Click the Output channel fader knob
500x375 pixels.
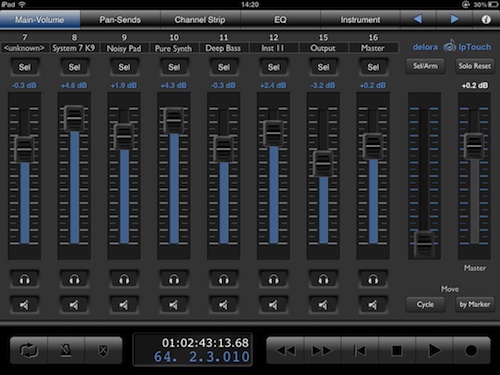click(323, 164)
